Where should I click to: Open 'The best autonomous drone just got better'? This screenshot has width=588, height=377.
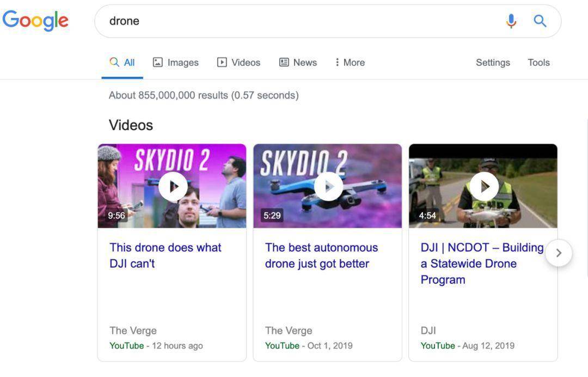pyautogui.click(x=321, y=256)
